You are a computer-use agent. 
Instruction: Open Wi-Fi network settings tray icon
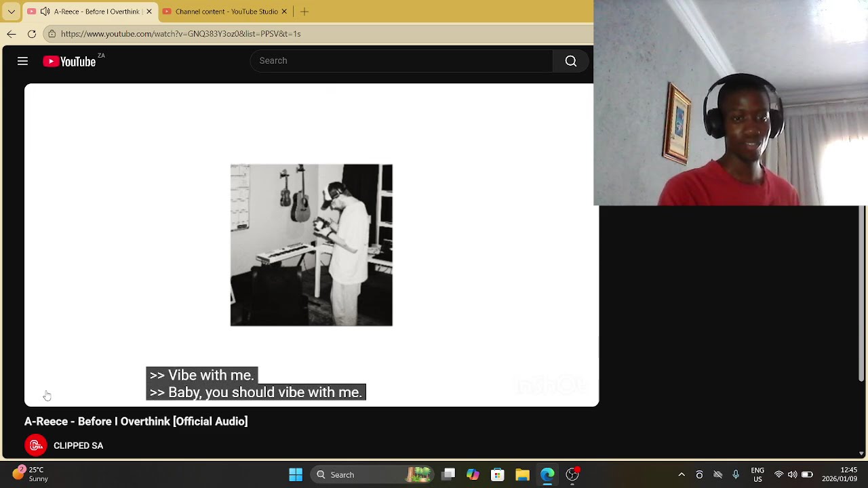click(778, 474)
